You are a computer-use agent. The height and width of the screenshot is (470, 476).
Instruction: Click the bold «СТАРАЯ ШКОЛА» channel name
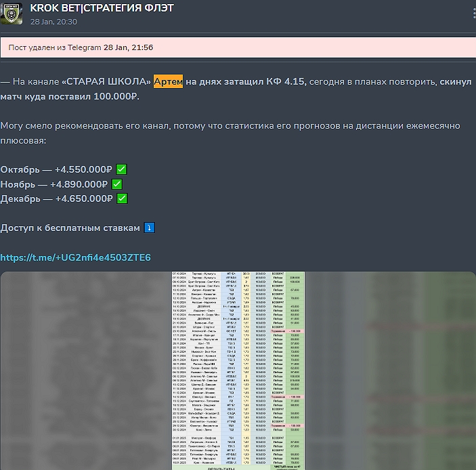click(x=106, y=81)
